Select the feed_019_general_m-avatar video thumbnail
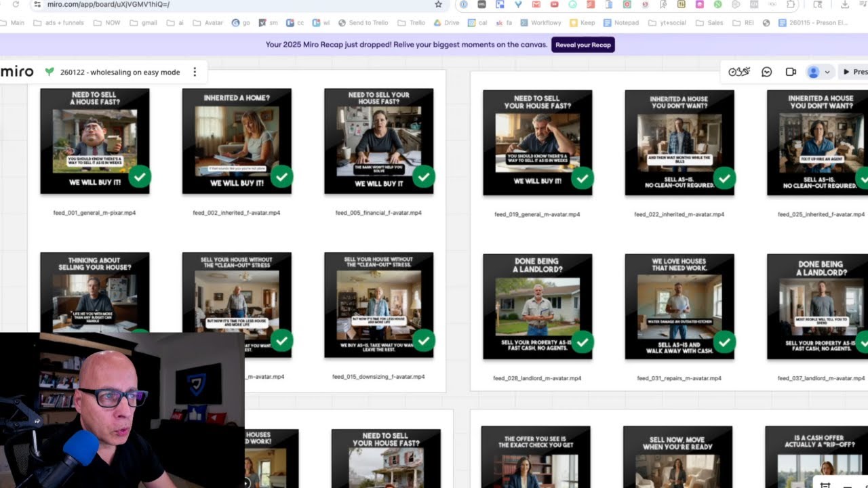Image resolution: width=868 pixels, height=488 pixels. coord(537,142)
